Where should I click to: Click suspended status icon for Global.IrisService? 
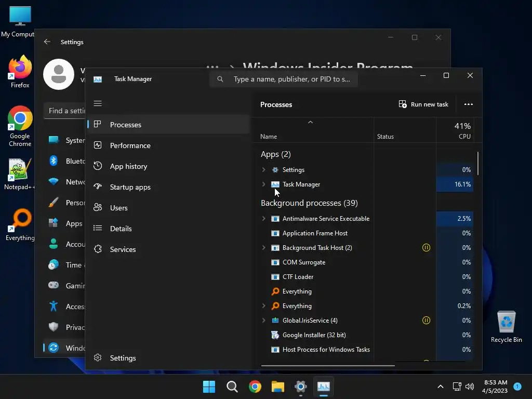426,320
